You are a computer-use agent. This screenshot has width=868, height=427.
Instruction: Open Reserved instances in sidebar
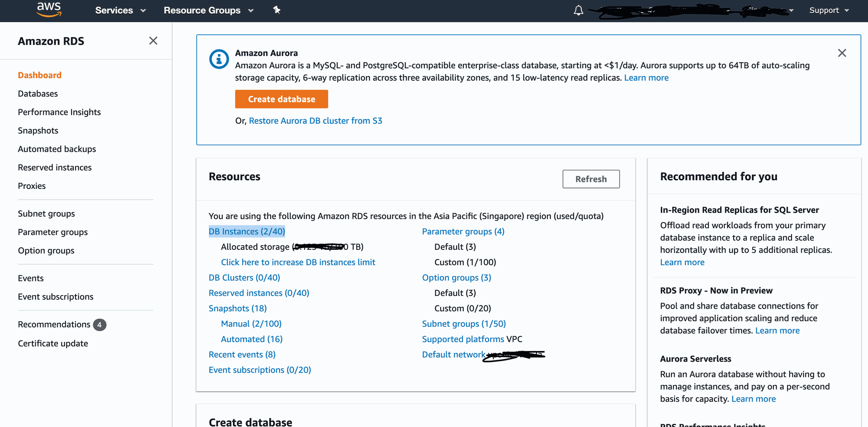(55, 168)
